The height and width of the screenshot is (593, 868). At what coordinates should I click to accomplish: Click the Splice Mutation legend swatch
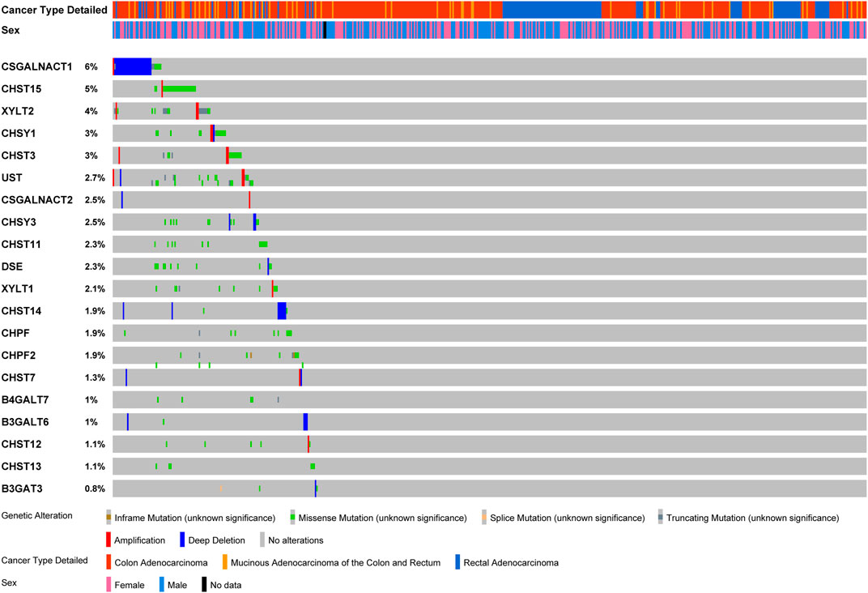484,518
